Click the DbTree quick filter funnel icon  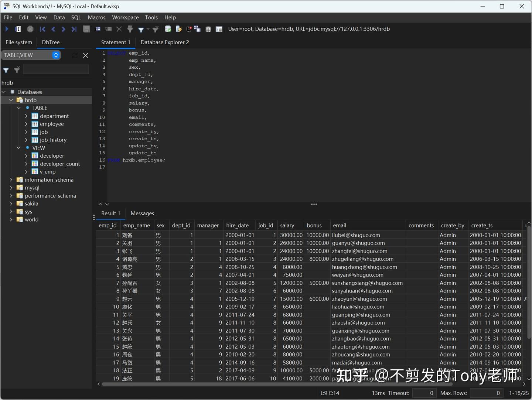click(x=6, y=70)
